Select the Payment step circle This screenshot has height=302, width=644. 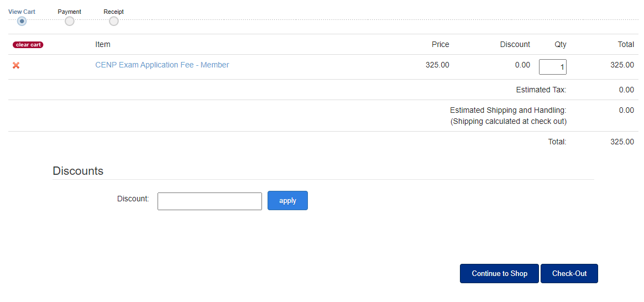tap(70, 21)
